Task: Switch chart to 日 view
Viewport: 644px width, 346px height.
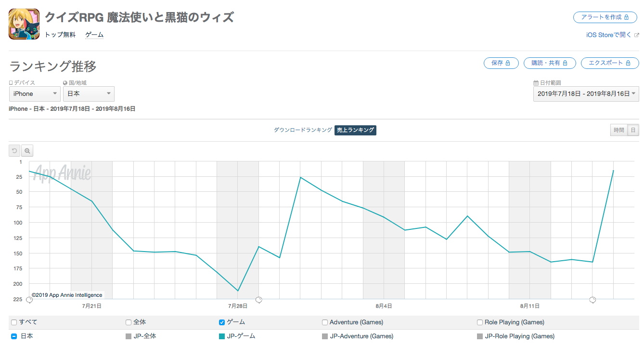Action: pyautogui.click(x=633, y=130)
